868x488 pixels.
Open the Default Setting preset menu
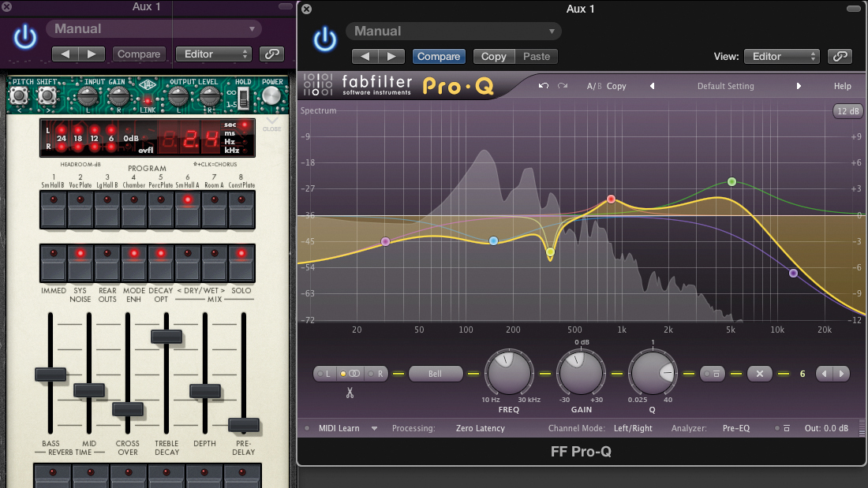pyautogui.click(x=725, y=86)
